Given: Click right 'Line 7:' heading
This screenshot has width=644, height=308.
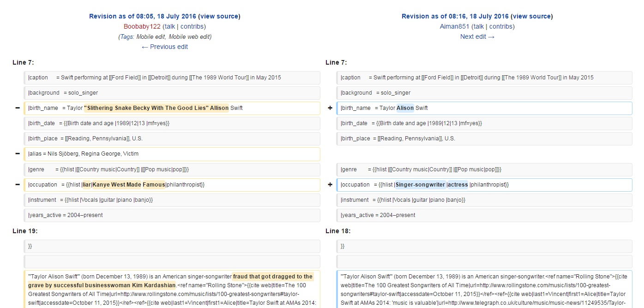Looking at the screenshot, I should point(336,62).
